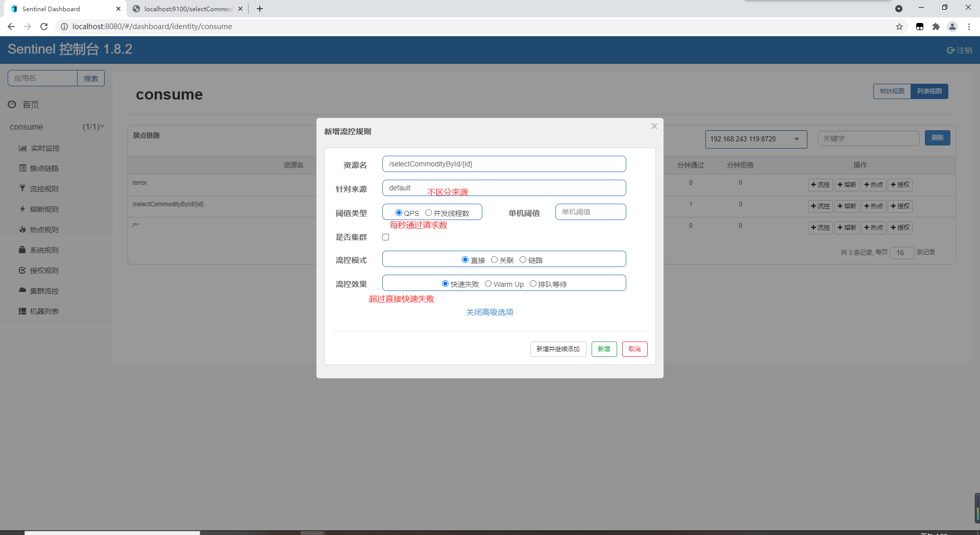This screenshot has width=980, height=535.
Task: Add 流控 rule for /error row
Action: [x=820, y=185]
